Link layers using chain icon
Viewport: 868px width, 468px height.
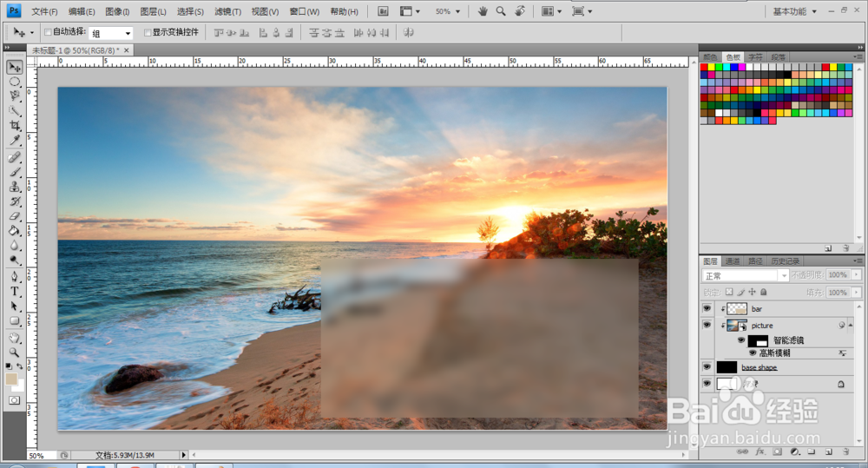[742, 452]
